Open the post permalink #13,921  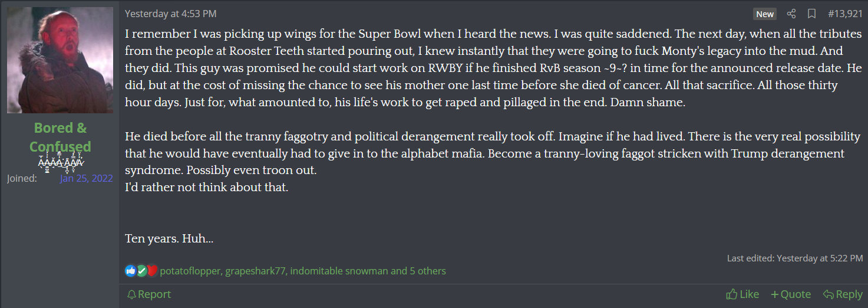coord(845,14)
